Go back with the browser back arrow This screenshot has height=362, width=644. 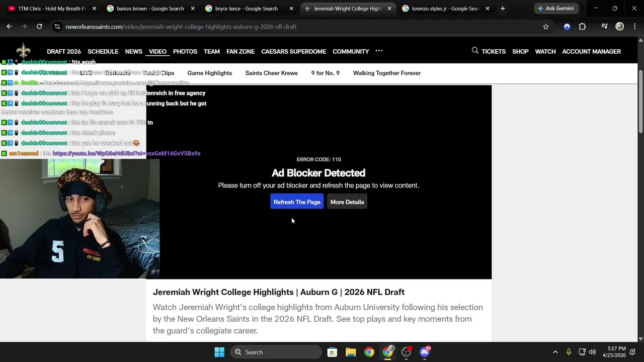tap(10, 27)
